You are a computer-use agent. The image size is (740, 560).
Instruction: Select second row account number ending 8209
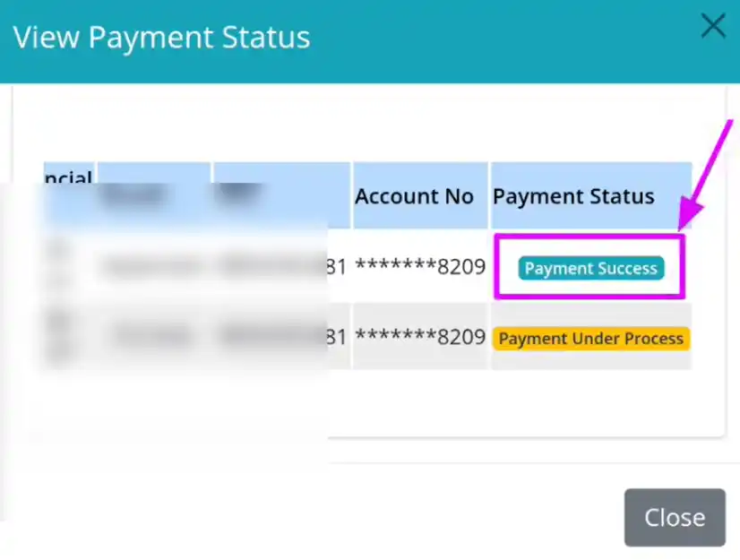click(420, 337)
